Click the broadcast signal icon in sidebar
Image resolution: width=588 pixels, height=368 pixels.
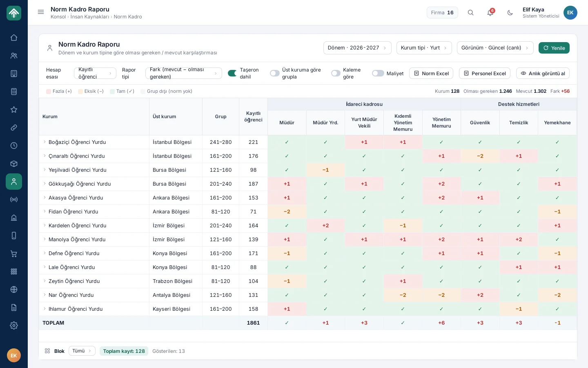(14, 200)
